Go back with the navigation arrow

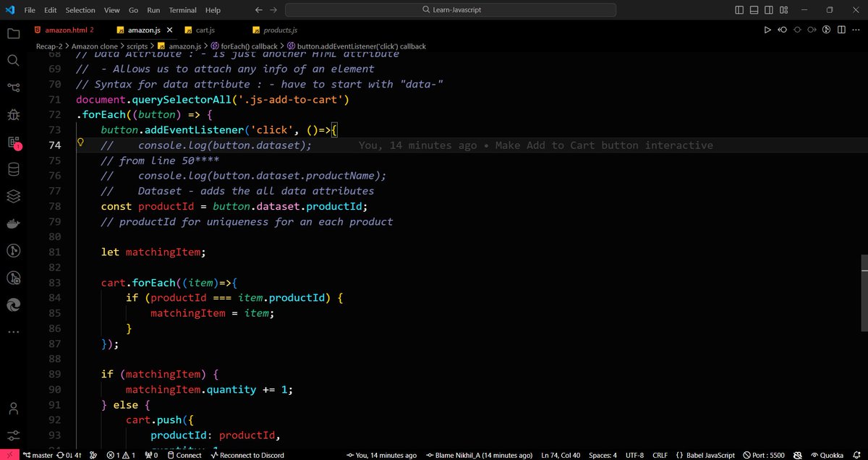point(259,10)
